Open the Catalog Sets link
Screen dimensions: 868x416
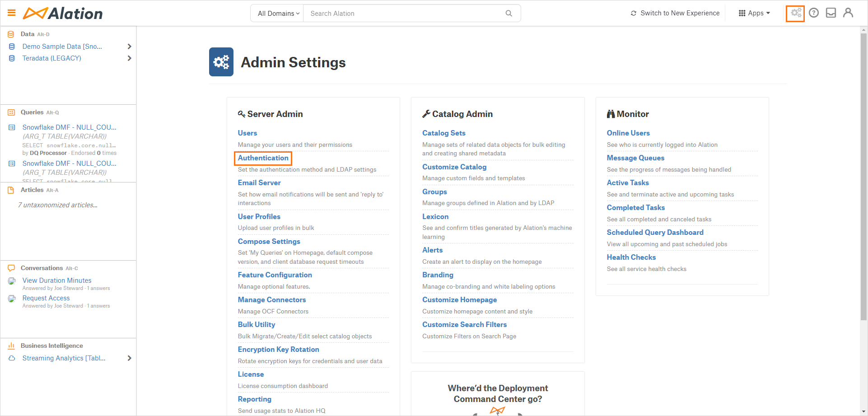point(444,133)
